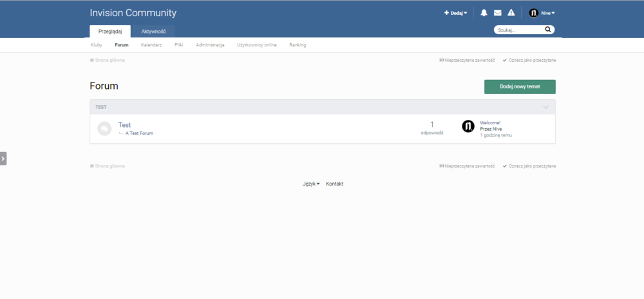Collapse the TEST category chevron
The width and height of the screenshot is (644, 299).
click(546, 107)
